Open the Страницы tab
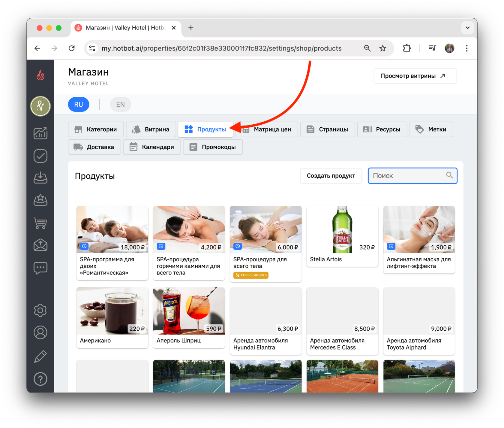 coord(328,129)
